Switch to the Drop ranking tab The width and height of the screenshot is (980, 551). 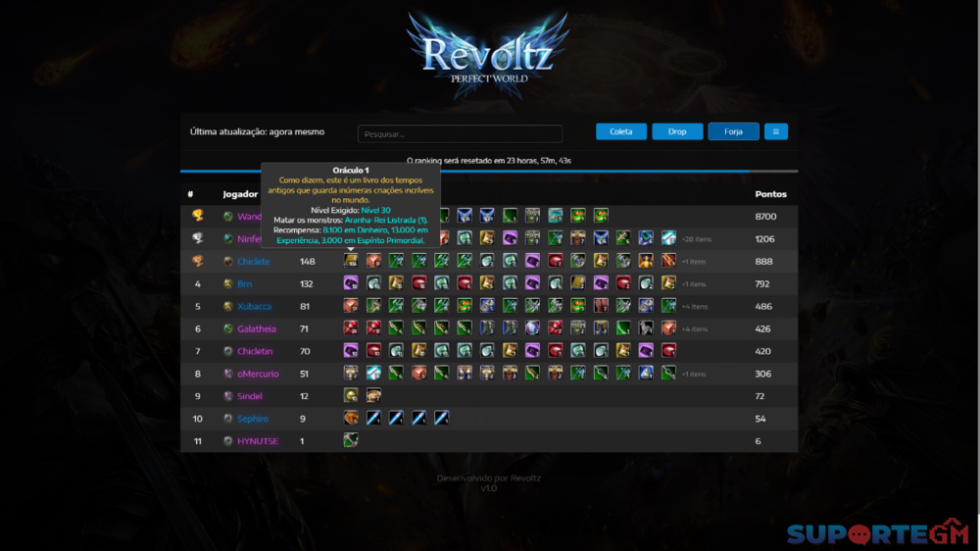pos(677,131)
